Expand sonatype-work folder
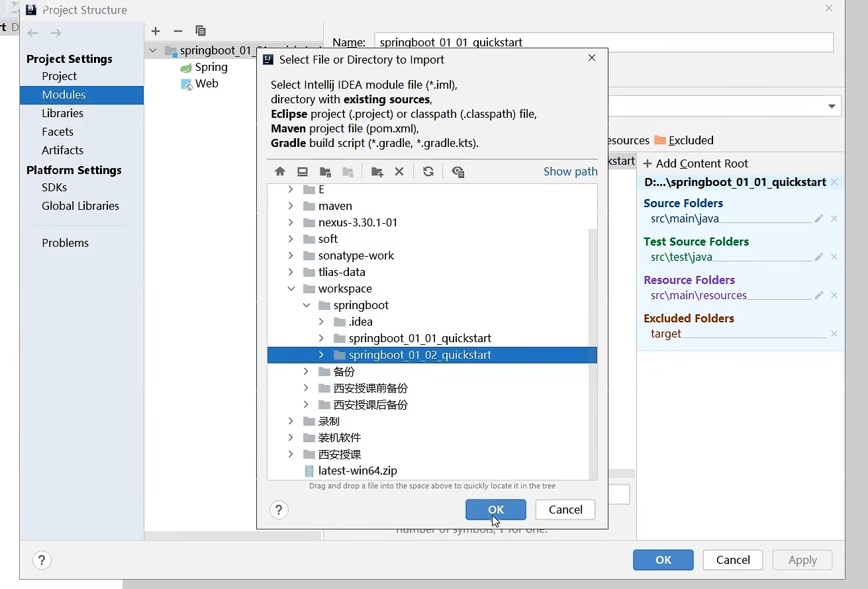This screenshot has width=868, height=589. coord(291,255)
